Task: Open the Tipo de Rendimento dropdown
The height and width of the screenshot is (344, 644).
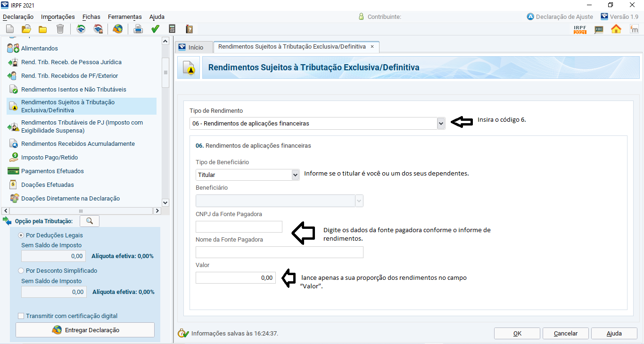Action: point(317,123)
